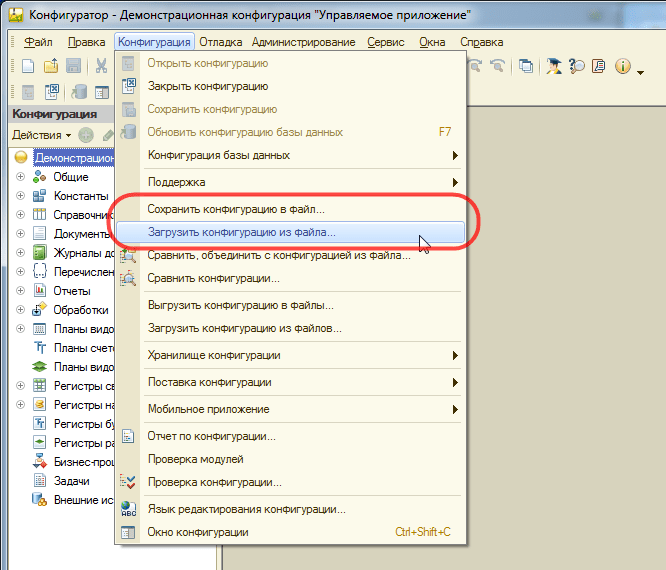Open the Действия dropdown

41,135
